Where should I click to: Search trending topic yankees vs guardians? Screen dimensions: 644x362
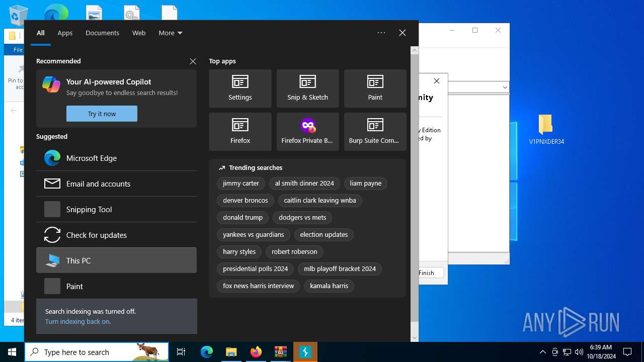coord(254,235)
